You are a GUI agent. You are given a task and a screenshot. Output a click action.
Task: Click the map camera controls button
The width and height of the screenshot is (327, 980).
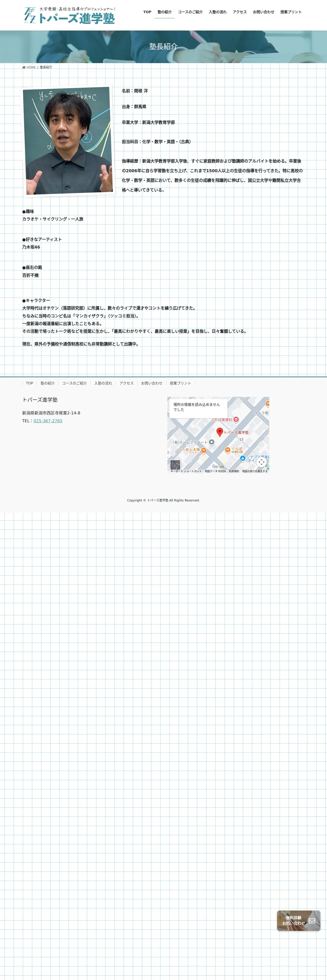(262, 462)
